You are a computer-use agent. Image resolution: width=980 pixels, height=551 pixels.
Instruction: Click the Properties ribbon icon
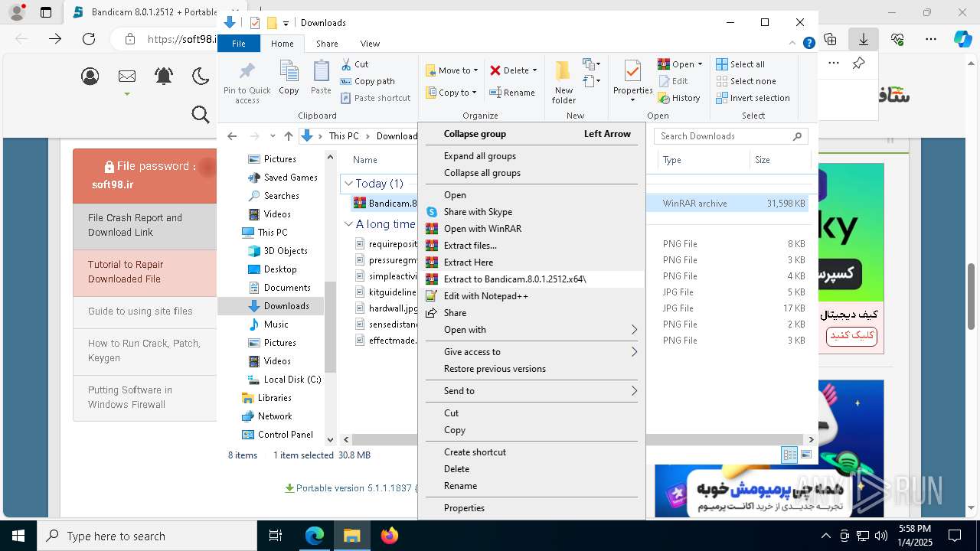click(x=632, y=72)
